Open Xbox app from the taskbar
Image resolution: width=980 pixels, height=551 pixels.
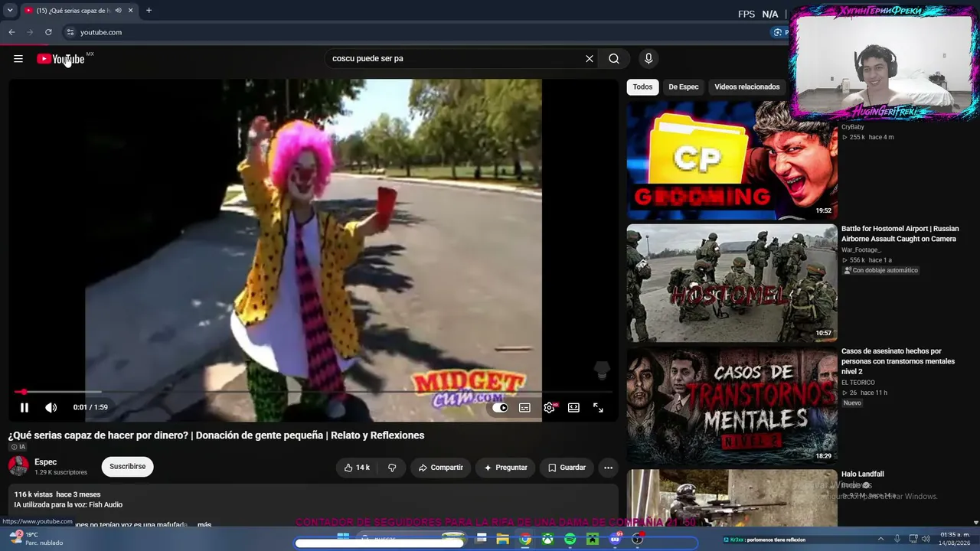(x=548, y=540)
